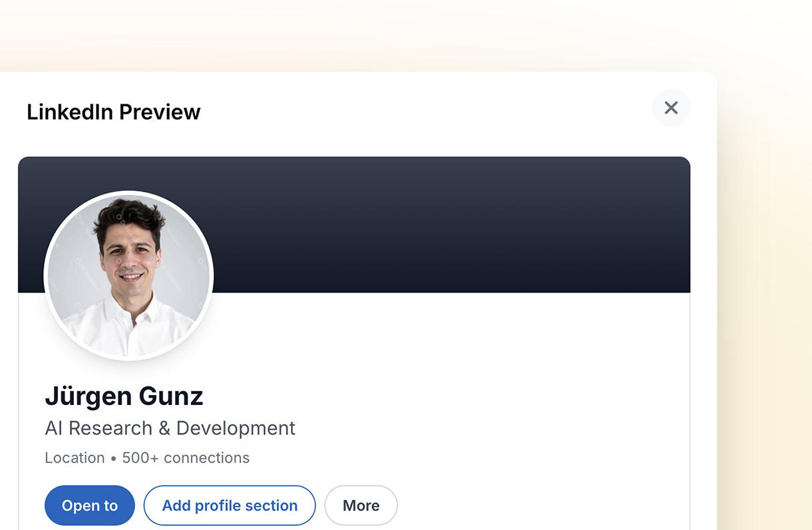The height and width of the screenshot is (530, 812).
Task: Click the headline "AI Research & Development"
Action: [170, 428]
